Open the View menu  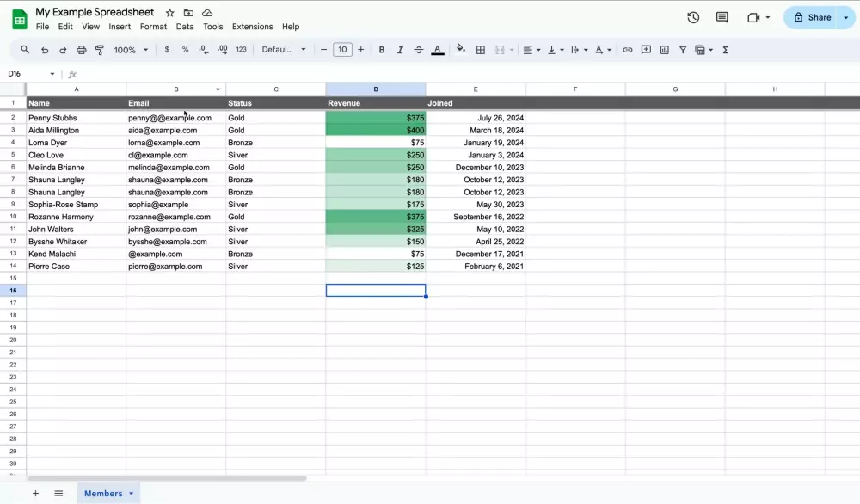click(90, 27)
